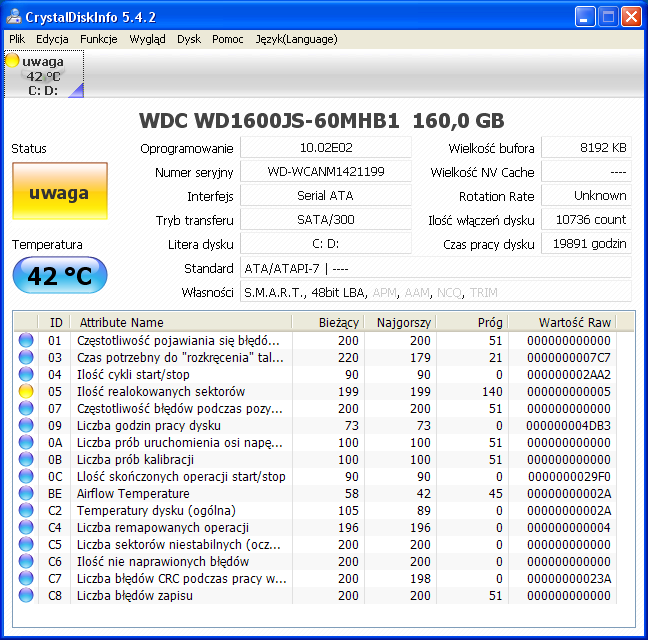Open the Plik menu

(x=17, y=39)
